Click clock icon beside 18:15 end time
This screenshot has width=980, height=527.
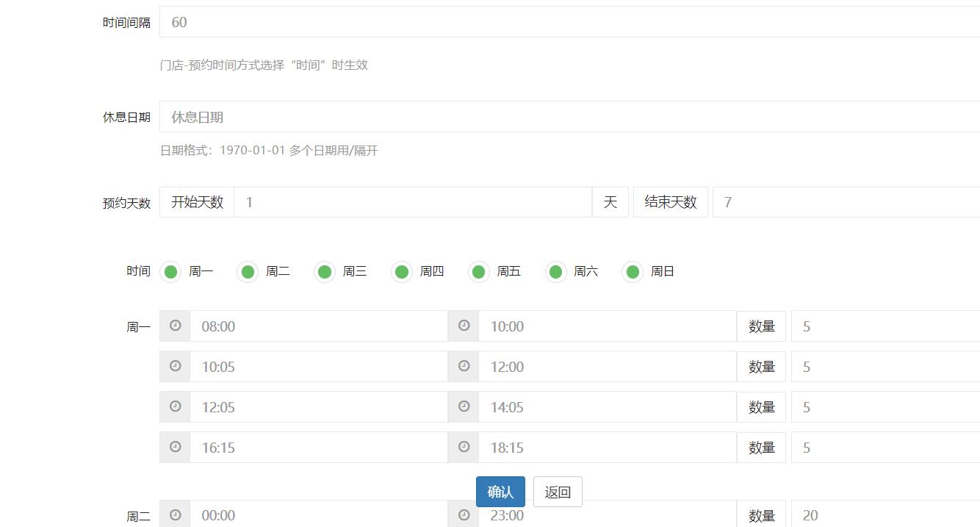[464, 447]
